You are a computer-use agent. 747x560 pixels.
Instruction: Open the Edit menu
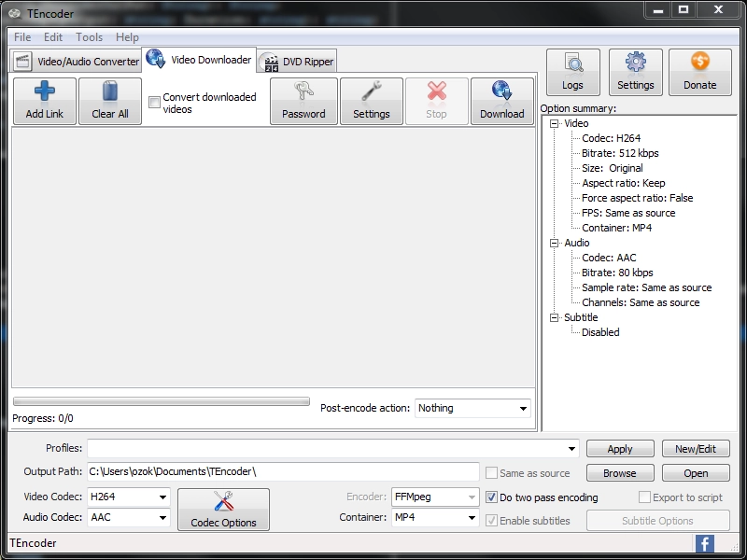click(x=53, y=37)
